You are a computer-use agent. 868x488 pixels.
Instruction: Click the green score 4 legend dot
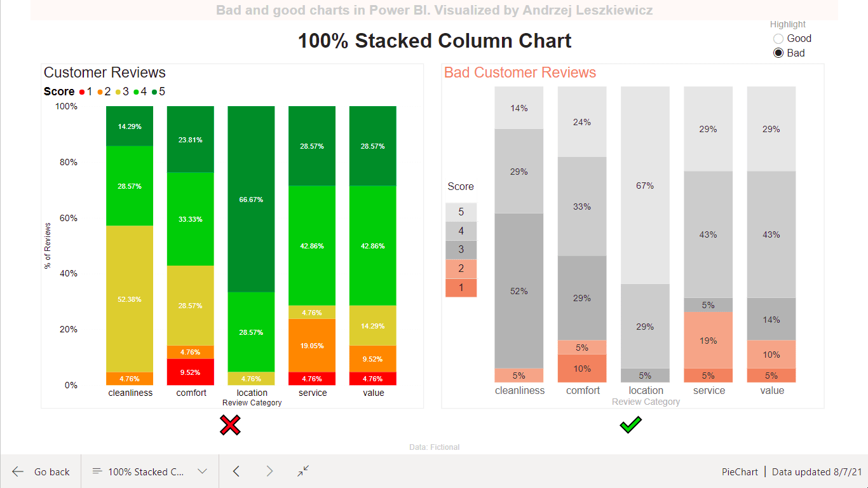coord(137,92)
